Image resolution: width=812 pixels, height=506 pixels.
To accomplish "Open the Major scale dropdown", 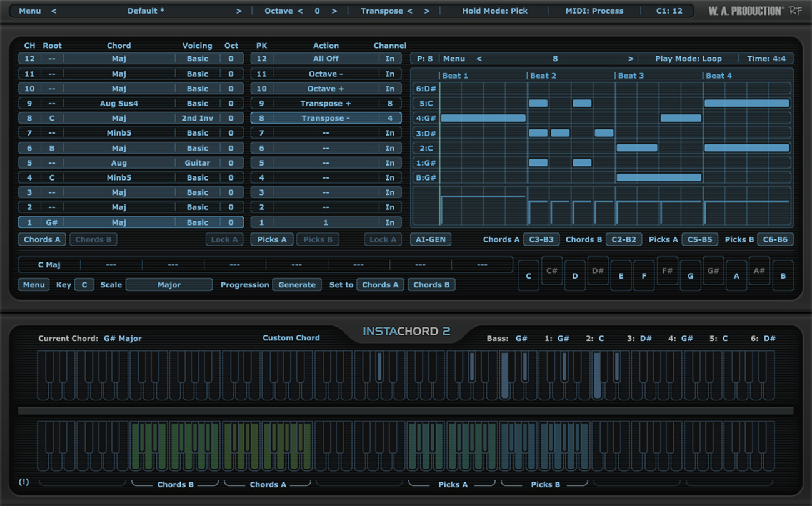I will [x=169, y=285].
